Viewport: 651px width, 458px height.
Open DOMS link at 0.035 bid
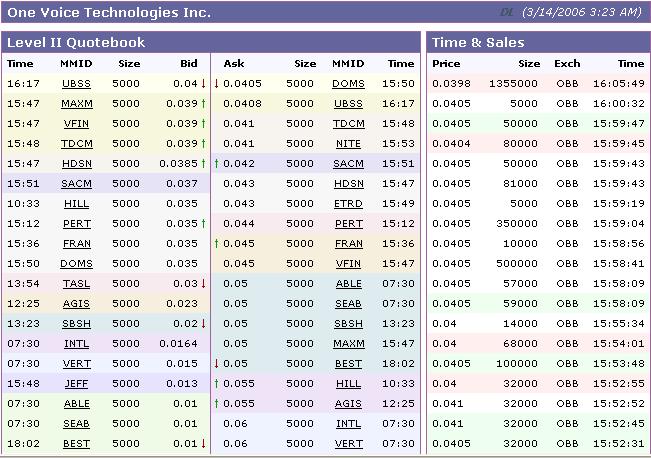click(76, 264)
